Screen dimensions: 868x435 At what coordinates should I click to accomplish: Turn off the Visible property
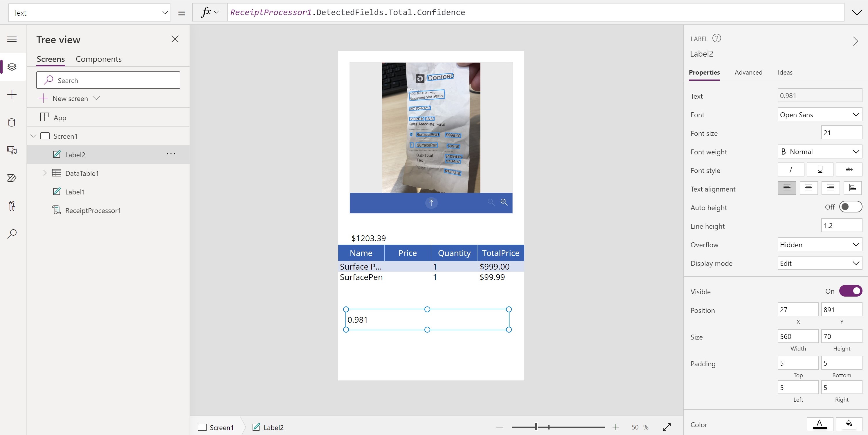(x=851, y=291)
